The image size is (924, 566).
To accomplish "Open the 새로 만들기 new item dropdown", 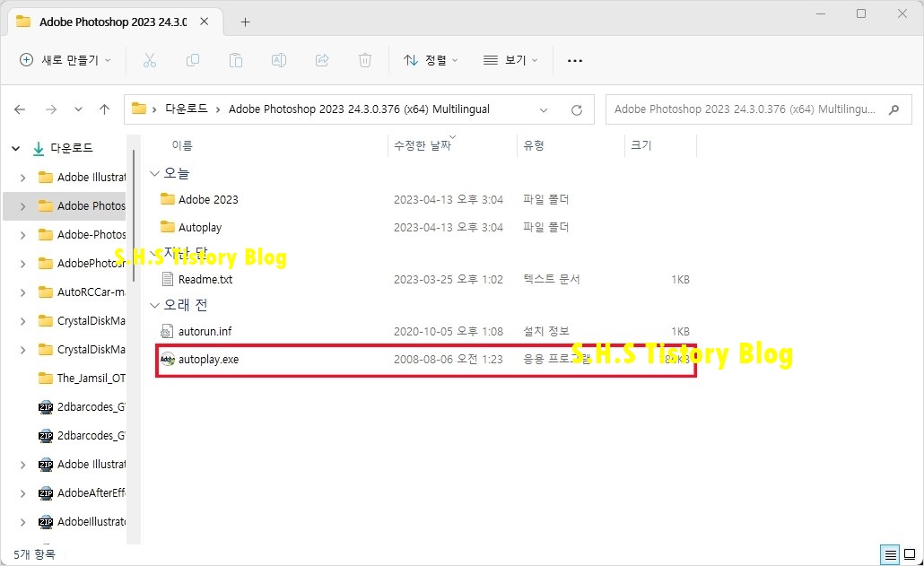I will click(65, 60).
